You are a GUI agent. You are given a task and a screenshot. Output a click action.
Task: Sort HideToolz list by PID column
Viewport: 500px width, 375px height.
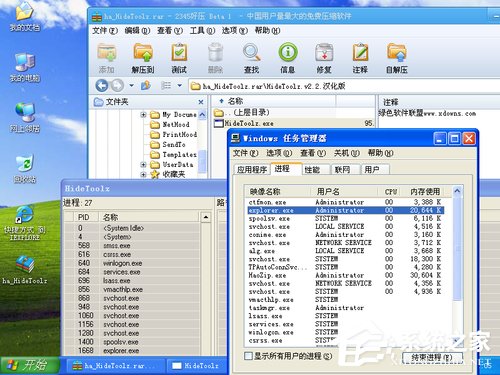tap(86, 217)
